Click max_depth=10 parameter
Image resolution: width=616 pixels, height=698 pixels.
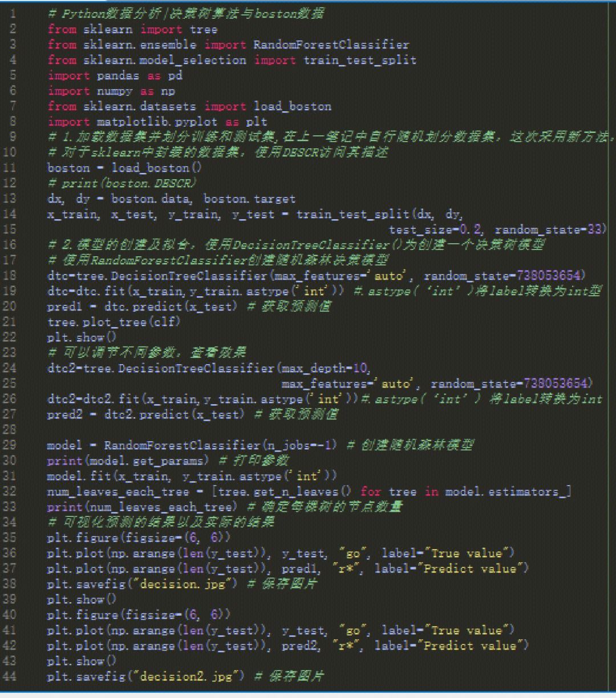325,368
